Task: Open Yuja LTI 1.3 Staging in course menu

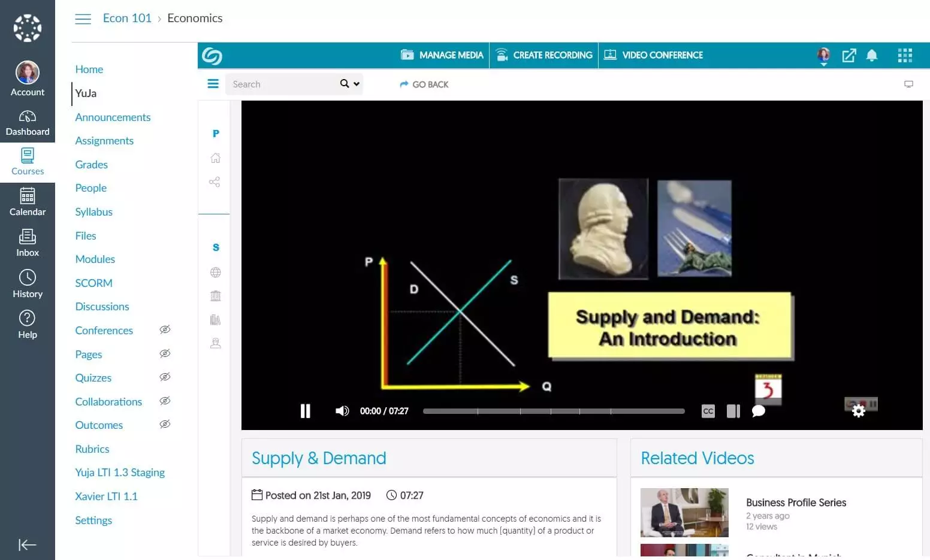Action: pyautogui.click(x=120, y=473)
